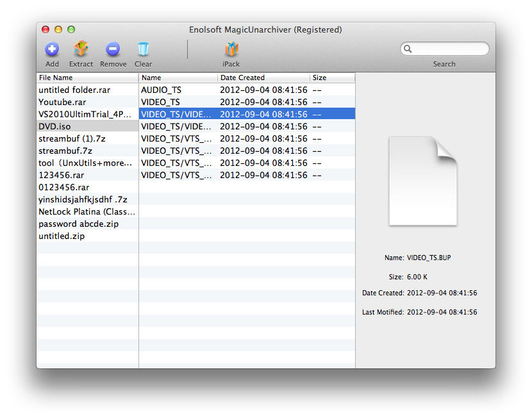Select password abcde.zip archive
The image size is (532, 419).
[x=88, y=224]
